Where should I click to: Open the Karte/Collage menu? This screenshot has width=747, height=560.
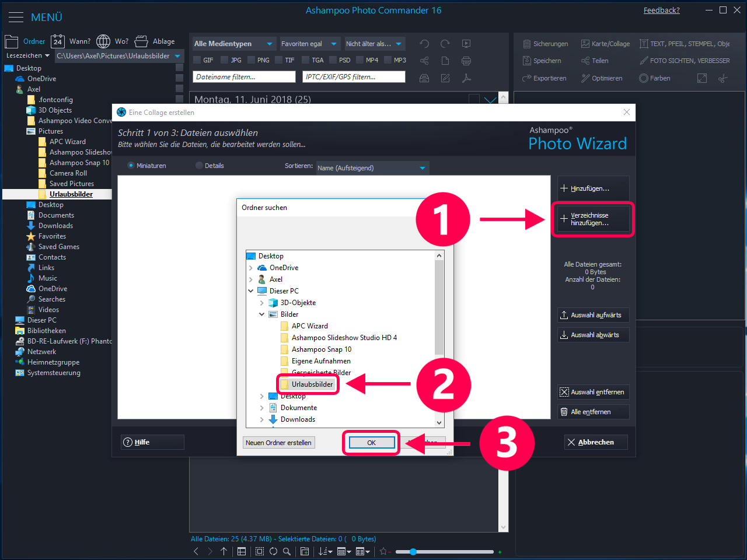coord(605,44)
